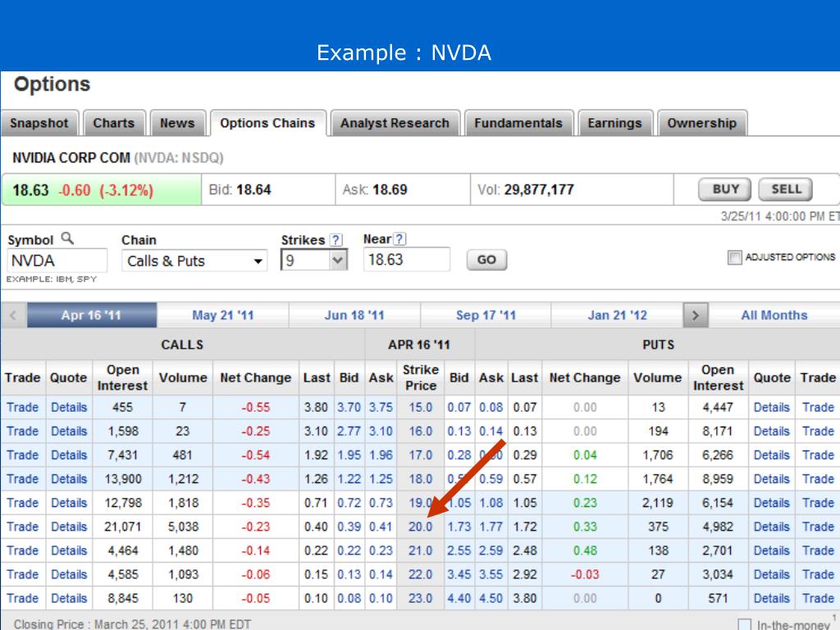View put Details for 21.0 strike
This screenshot has height=630, width=840.
[772, 550]
